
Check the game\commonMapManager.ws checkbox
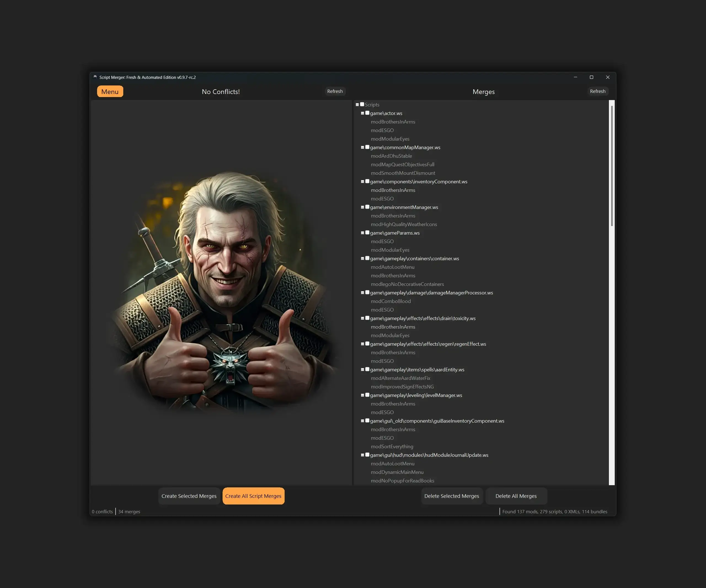pos(367,147)
